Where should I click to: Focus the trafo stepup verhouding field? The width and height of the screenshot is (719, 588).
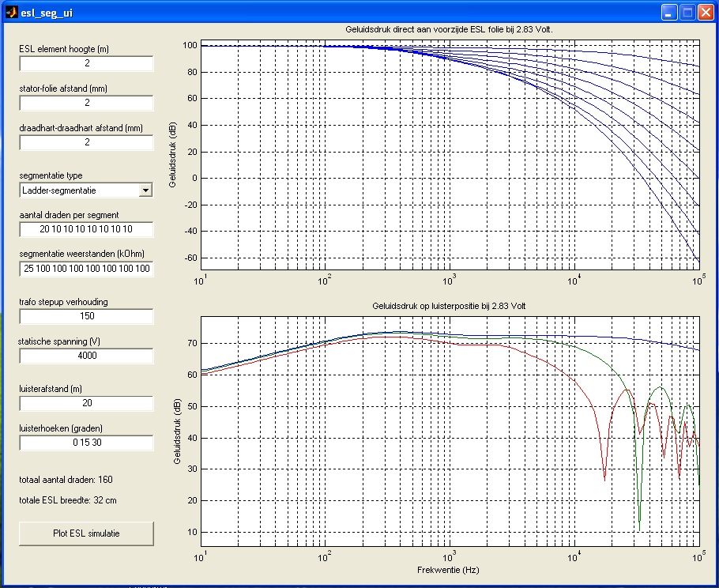click(86, 316)
